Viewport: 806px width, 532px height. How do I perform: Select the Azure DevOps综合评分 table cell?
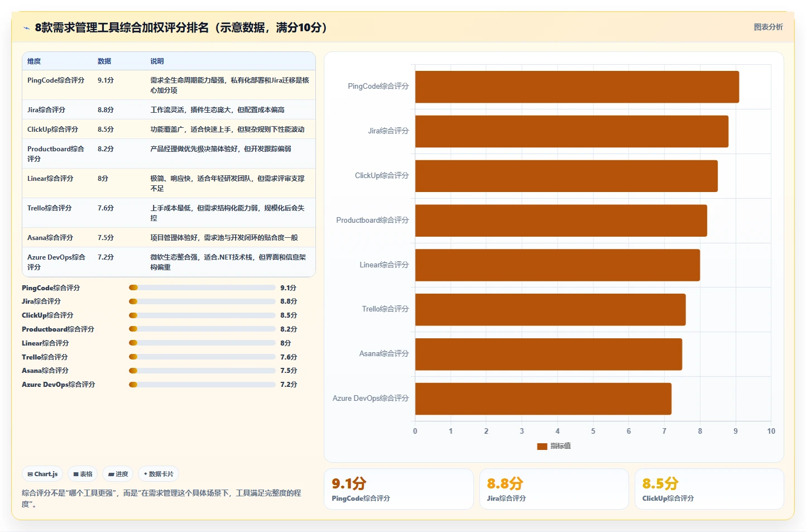pyautogui.click(x=56, y=262)
